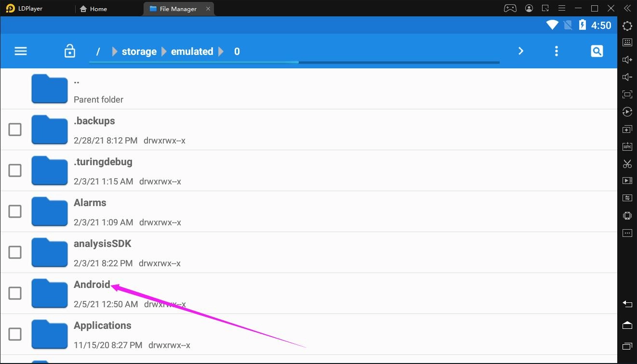Go to emulated in breadcrumb path
This screenshot has height=364, width=637.
[x=192, y=52]
